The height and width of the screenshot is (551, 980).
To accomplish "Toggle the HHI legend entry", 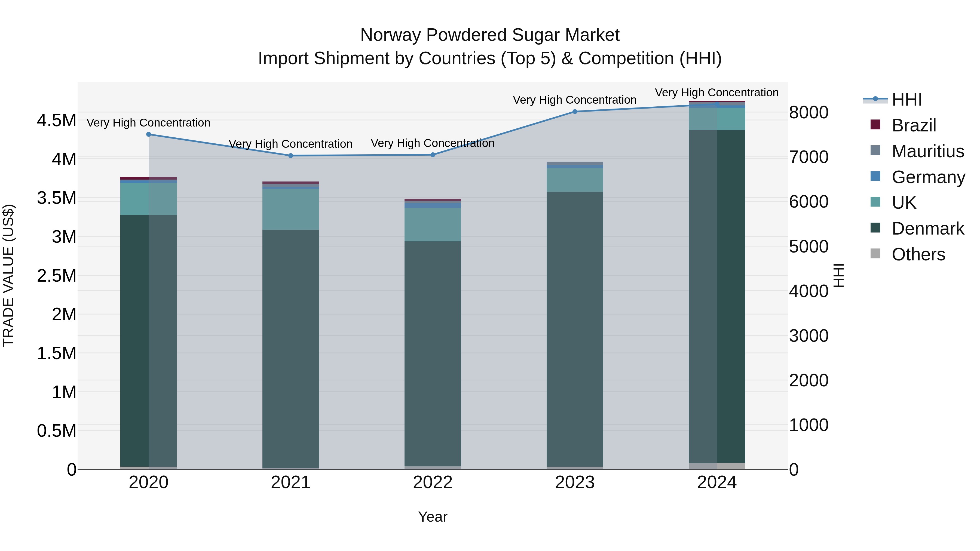I will tap(893, 100).
